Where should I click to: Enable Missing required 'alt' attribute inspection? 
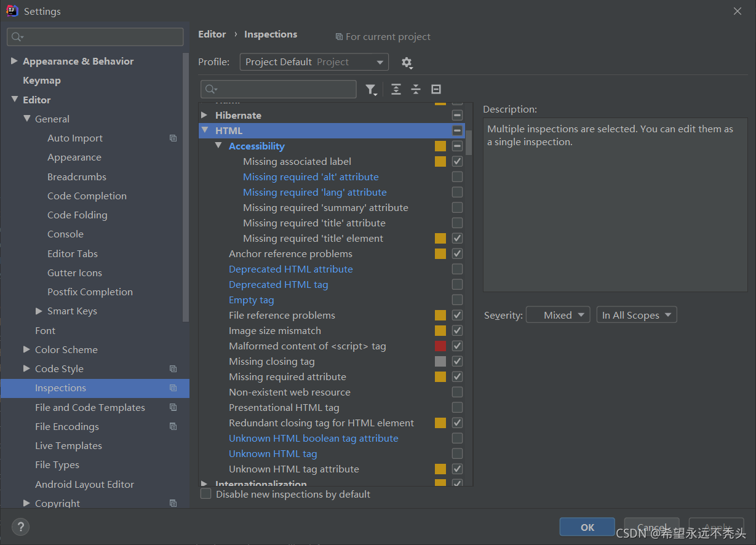coord(457,177)
